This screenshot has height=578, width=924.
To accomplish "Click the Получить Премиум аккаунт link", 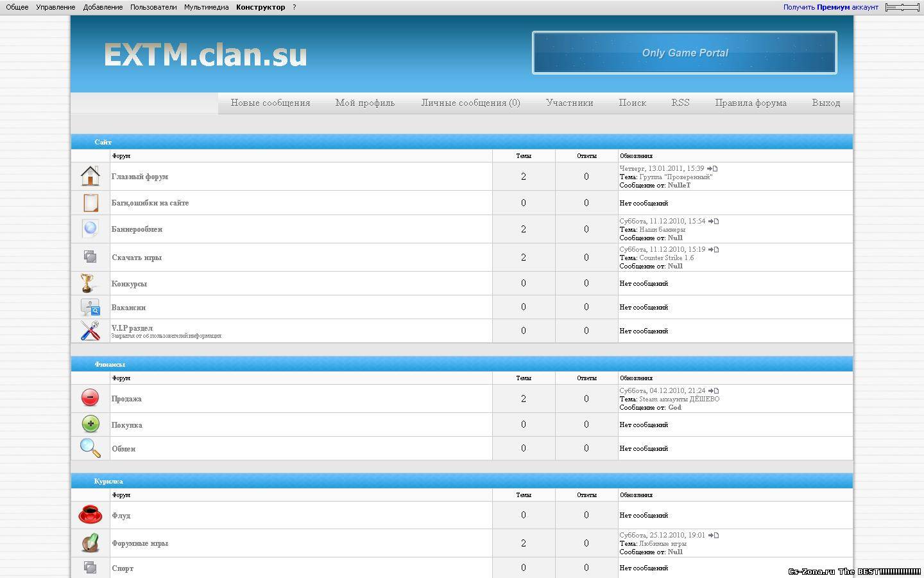I will (830, 7).
